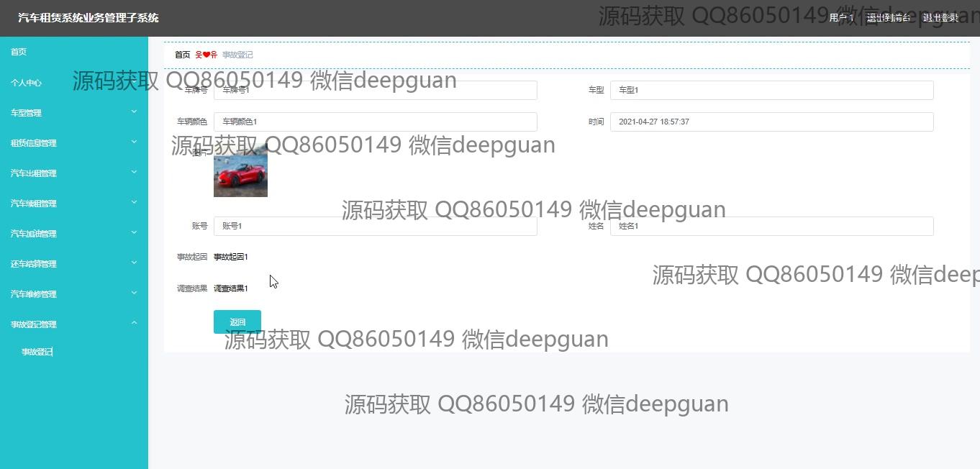Expand the 汽车加油管理 chevron arrow

click(x=134, y=232)
